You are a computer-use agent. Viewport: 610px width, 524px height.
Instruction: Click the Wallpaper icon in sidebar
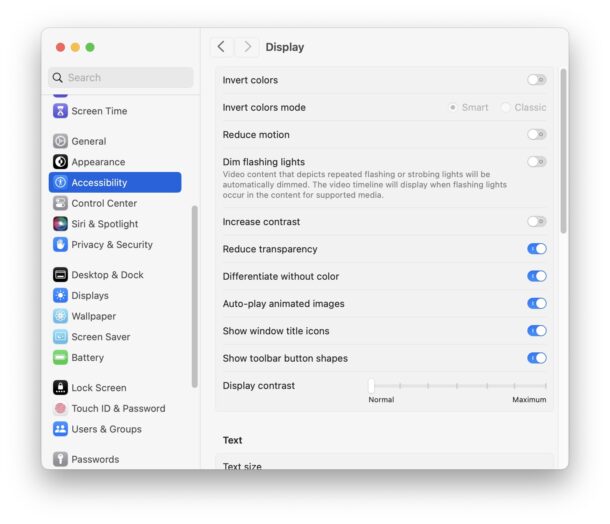point(60,316)
